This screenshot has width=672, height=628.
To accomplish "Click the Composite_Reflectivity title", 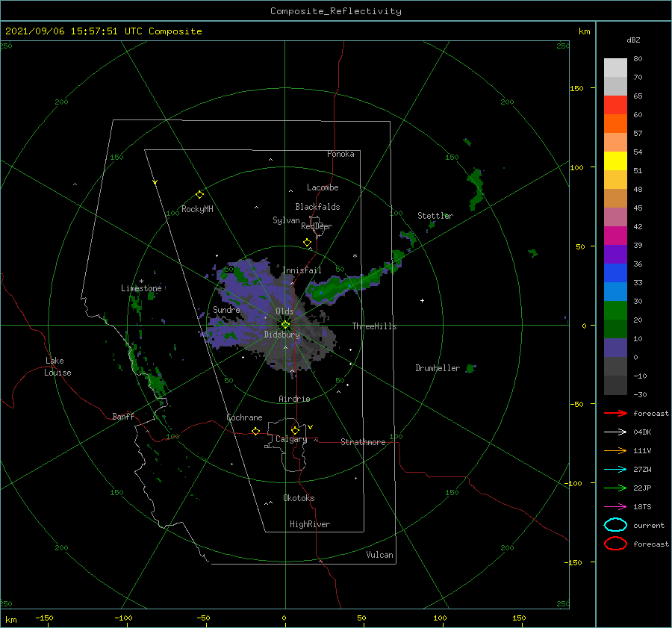I will (336, 11).
